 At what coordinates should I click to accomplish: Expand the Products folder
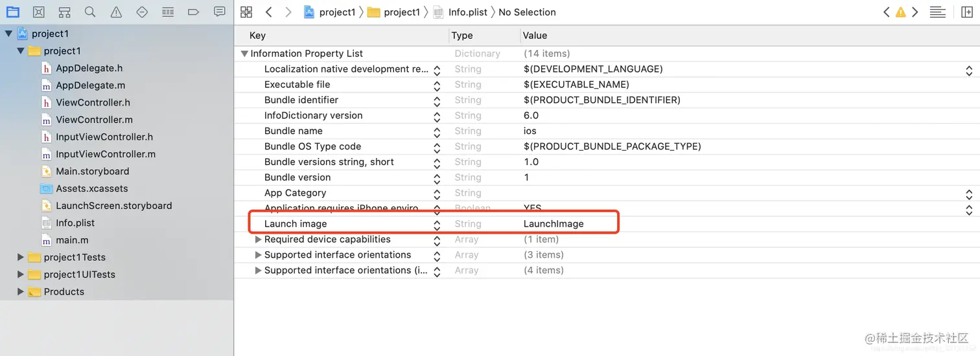(21, 291)
